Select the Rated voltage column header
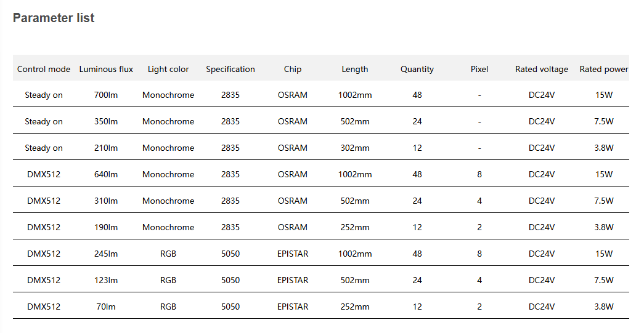The width and height of the screenshot is (644, 333). 542,69
